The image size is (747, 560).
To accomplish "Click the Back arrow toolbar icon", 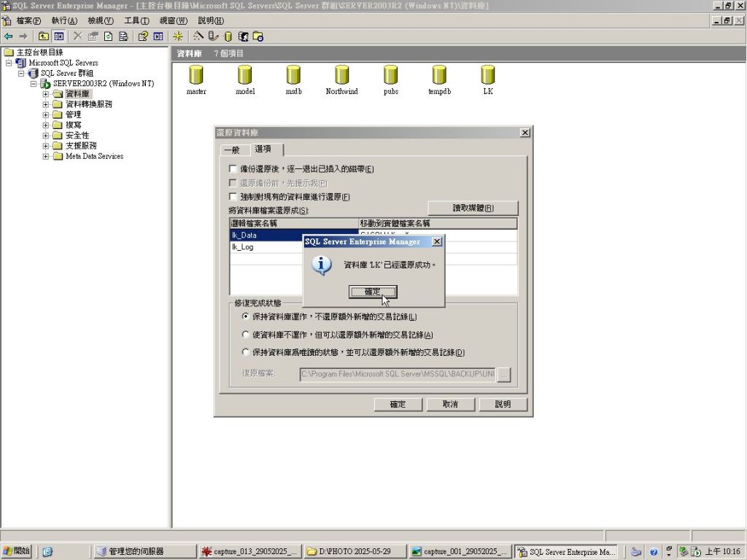I will click(x=9, y=36).
